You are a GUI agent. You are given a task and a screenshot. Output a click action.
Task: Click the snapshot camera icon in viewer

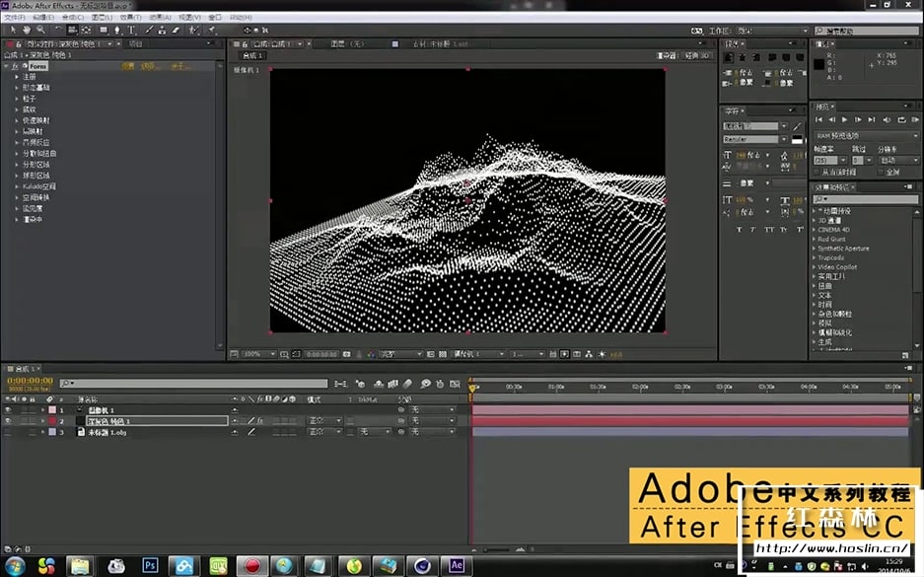tap(346, 354)
